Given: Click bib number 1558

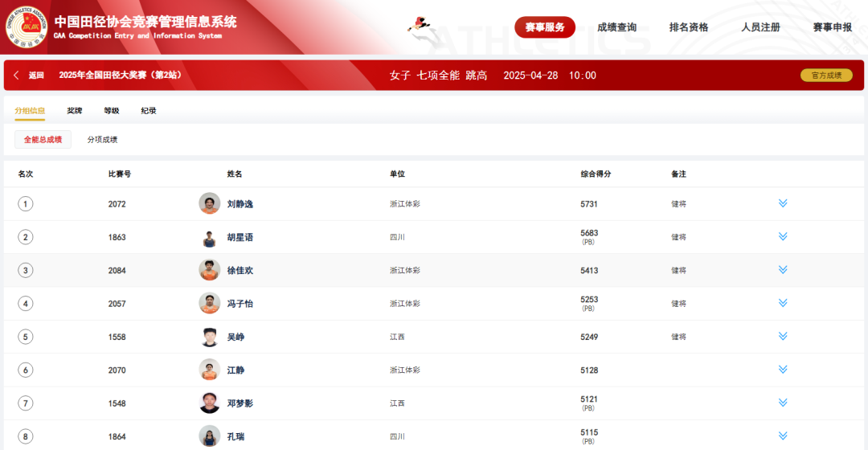Looking at the screenshot, I should [x=117, y=337].
